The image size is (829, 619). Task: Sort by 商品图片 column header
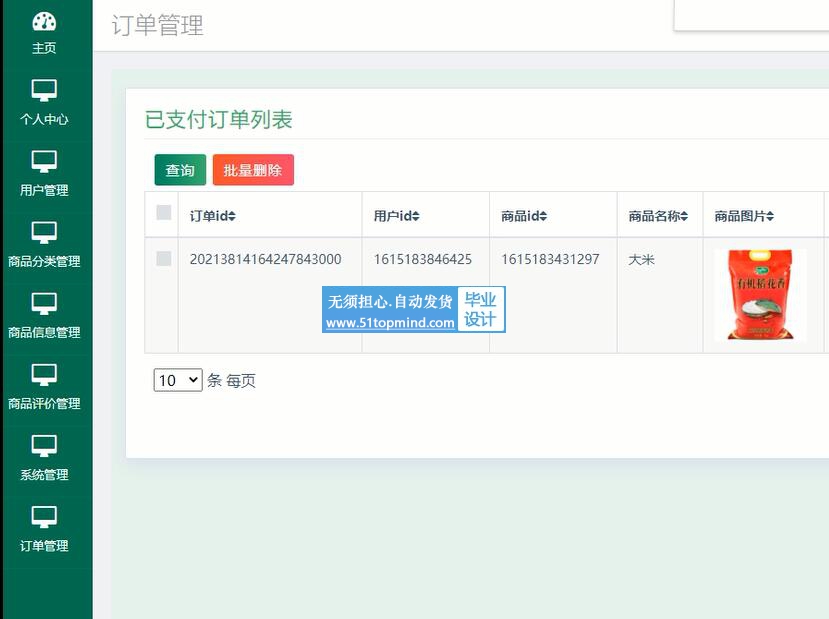744,216
